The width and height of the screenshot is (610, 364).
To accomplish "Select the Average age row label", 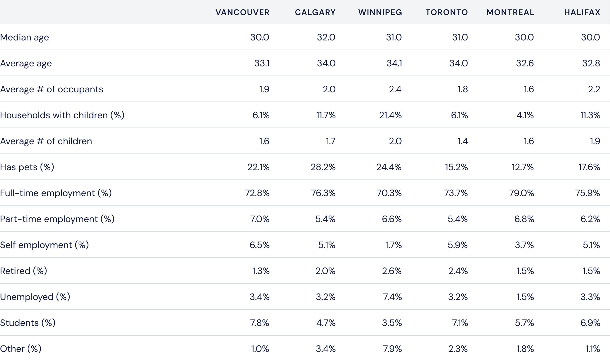I will click(26, 63).
